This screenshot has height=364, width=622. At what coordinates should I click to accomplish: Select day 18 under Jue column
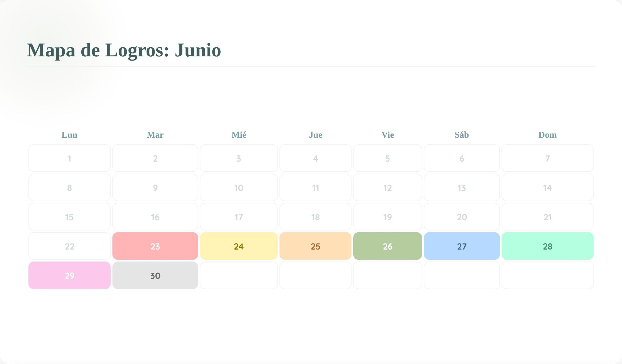point(315,217)
